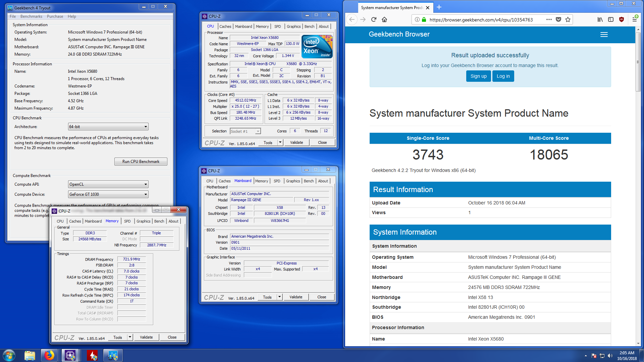644x362 pixels.
Task: Click Validate in Memory CPU-Z window
Action: [146, 337]
